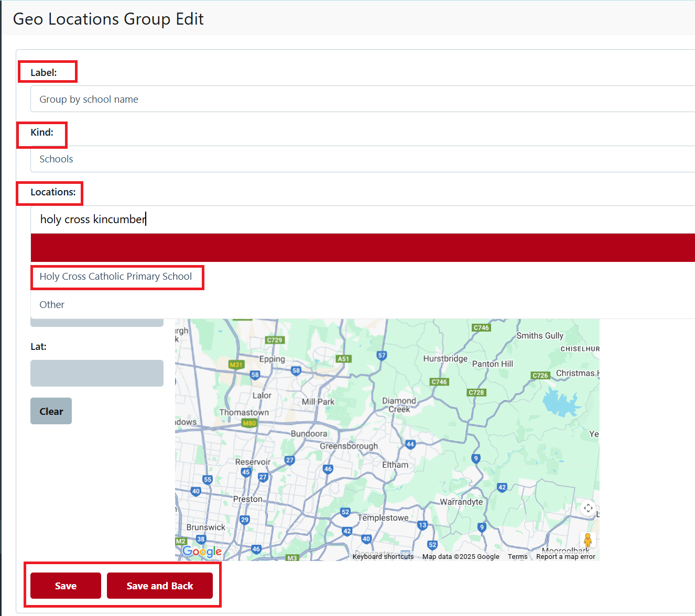This screenshot has width=695, height=616.
Task: Open Report a map error link
Action: tap(565, 557)
